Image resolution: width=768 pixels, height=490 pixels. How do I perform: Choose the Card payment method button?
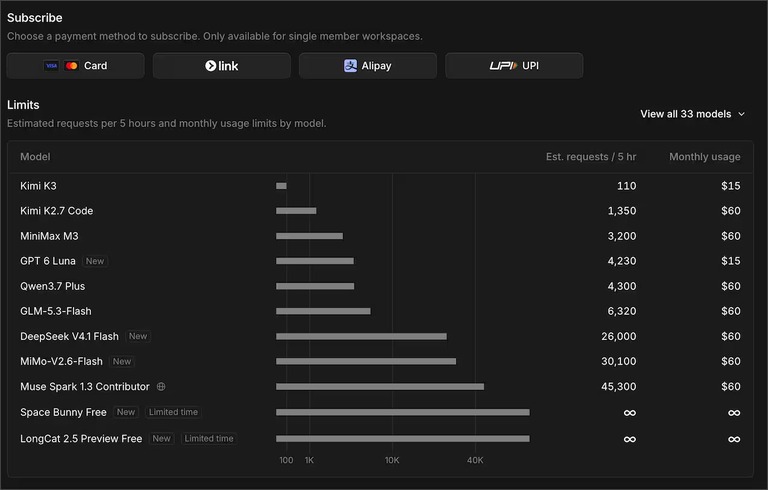pos(75,66)
